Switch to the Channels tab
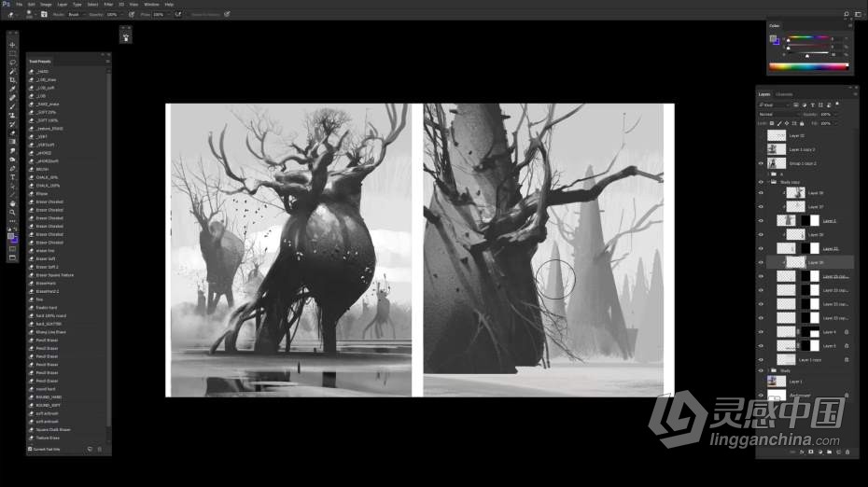 point(784,94)
